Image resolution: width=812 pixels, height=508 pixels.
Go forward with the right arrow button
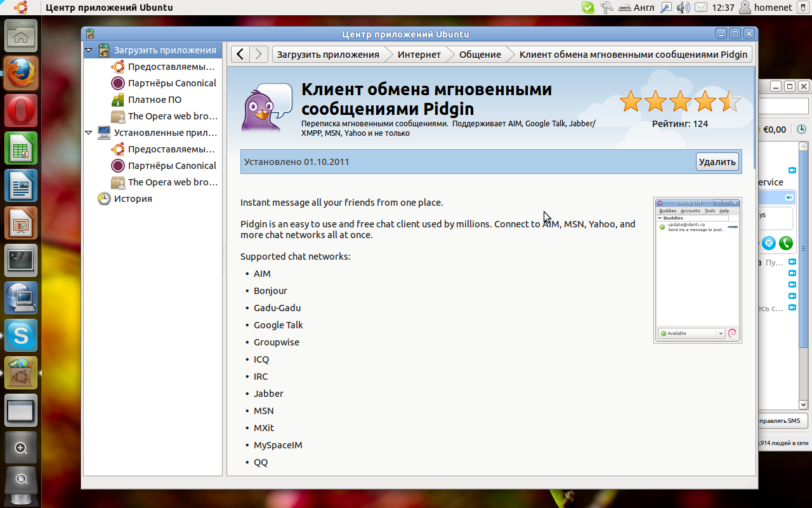click(x=258, y=54)
